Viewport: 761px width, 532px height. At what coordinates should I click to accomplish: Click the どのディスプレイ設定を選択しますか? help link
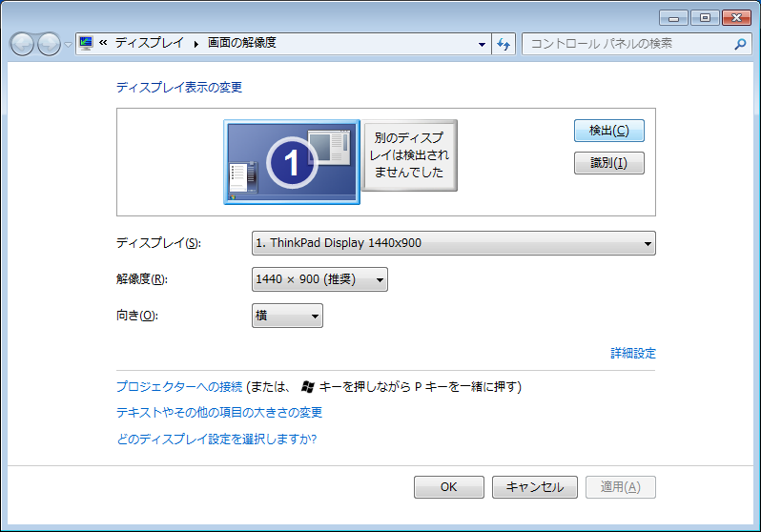click(x=216, y=440)
